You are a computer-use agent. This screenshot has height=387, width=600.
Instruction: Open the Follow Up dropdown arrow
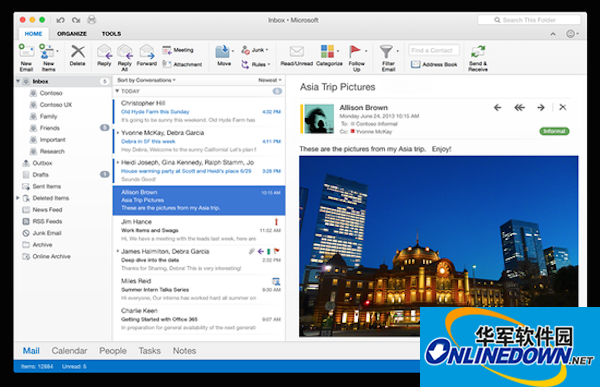tap(366, 51)
